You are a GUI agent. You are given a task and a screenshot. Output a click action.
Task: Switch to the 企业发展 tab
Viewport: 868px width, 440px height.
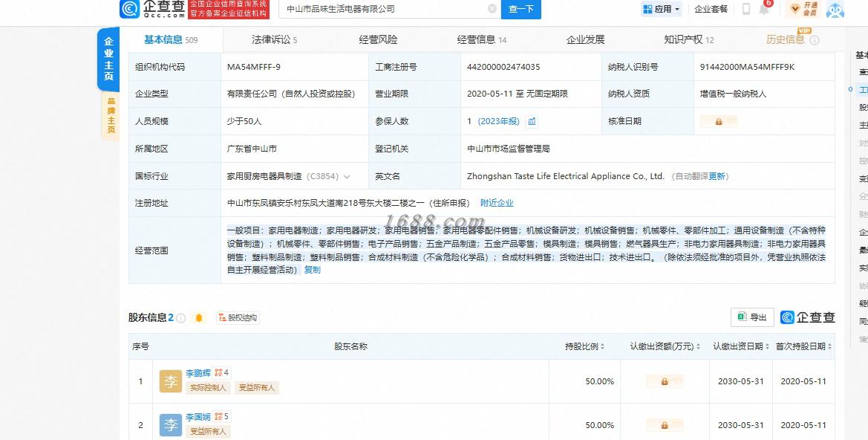tap(585, 39)
